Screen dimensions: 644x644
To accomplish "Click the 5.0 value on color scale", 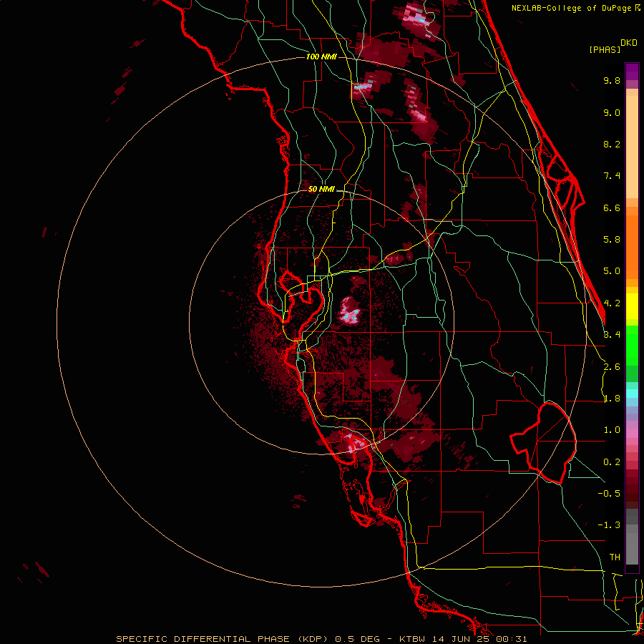I will tap(612, 271).
